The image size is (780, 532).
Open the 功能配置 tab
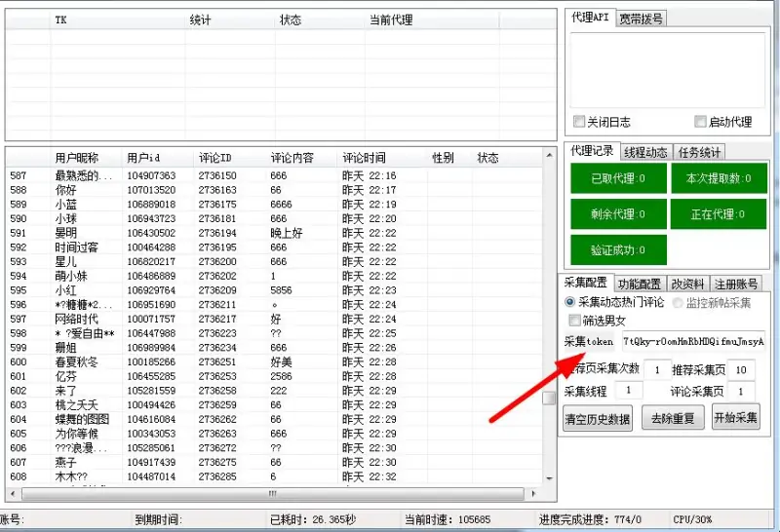[640, 284]
